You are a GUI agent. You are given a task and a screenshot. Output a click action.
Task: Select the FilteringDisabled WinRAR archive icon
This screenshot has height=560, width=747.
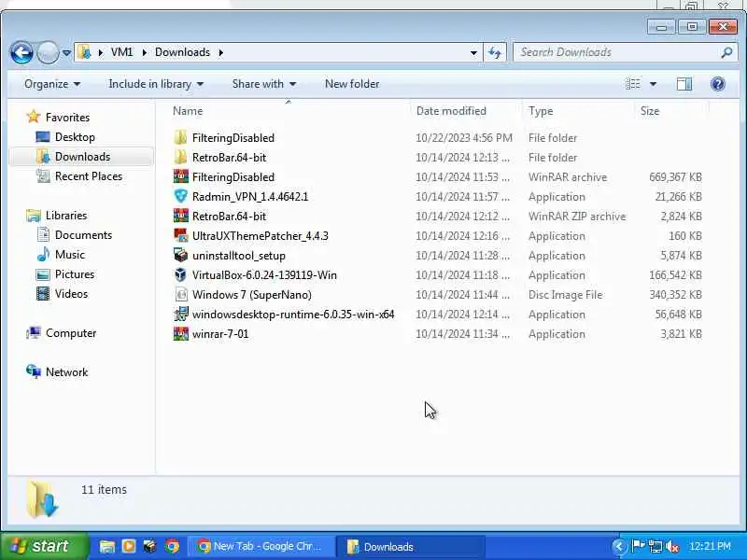point(180,176)
